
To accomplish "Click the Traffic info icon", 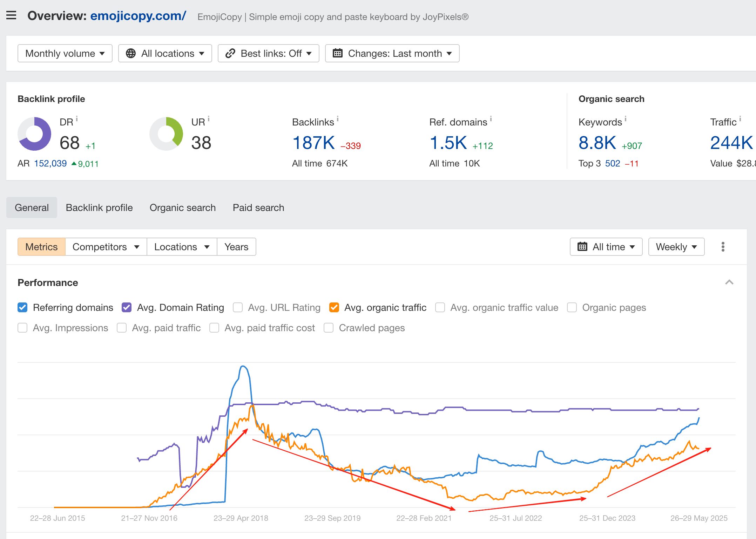I will 740,119.
